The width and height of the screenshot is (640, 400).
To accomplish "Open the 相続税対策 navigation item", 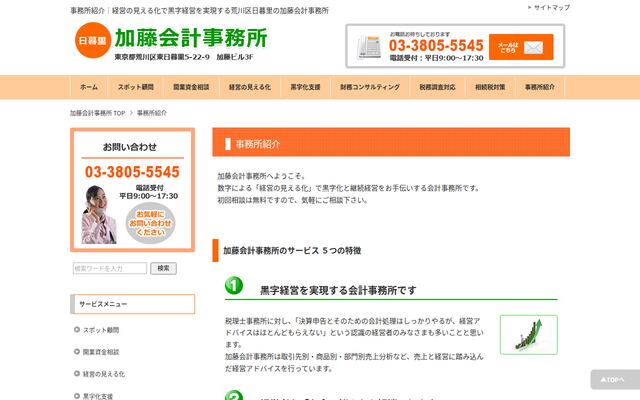I will 490,87.
